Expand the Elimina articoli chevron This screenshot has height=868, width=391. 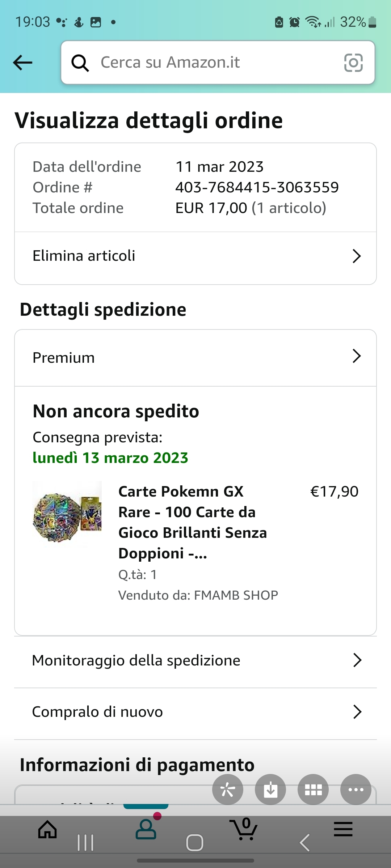(x=357, y=256)
